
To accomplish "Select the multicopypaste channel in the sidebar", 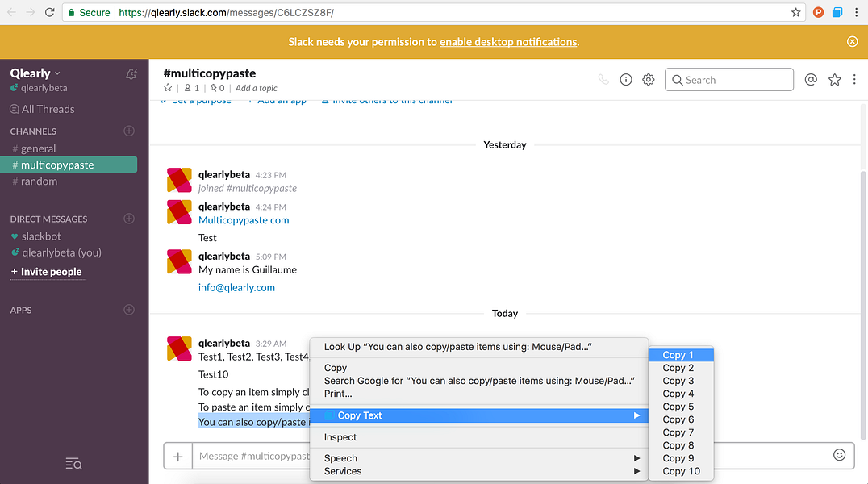I will (x=69, y=165).
